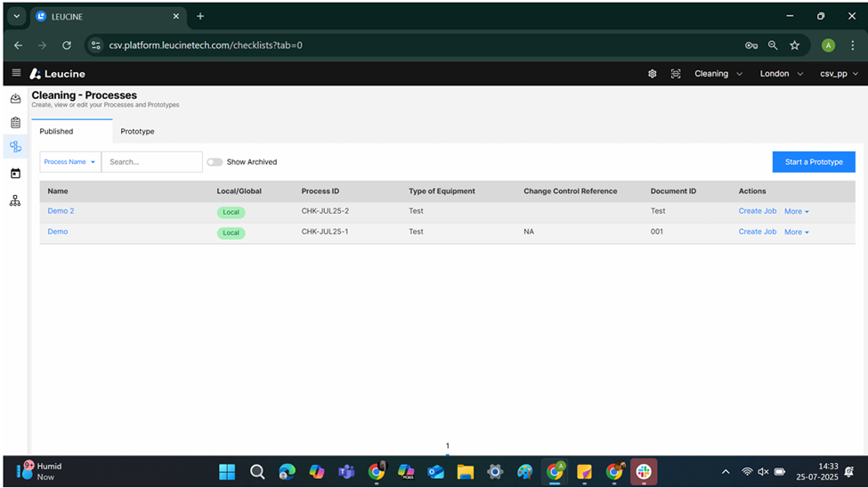
Task: Expand the Cleaning use case dropdown
Action: click(718, 74)
